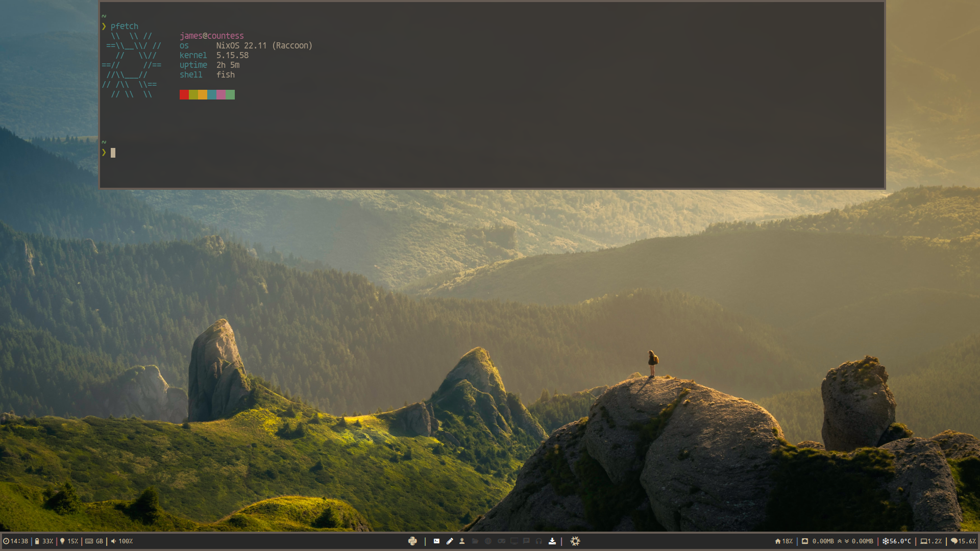Click the home disk usage 18%
Screen dimensions: 980x551
point(784,541)
